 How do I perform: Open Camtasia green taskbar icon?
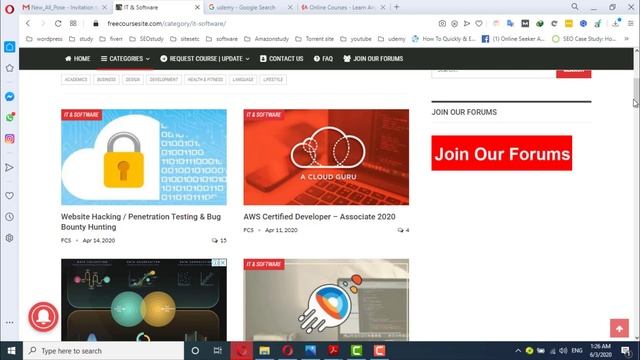(x=356, y=351)
